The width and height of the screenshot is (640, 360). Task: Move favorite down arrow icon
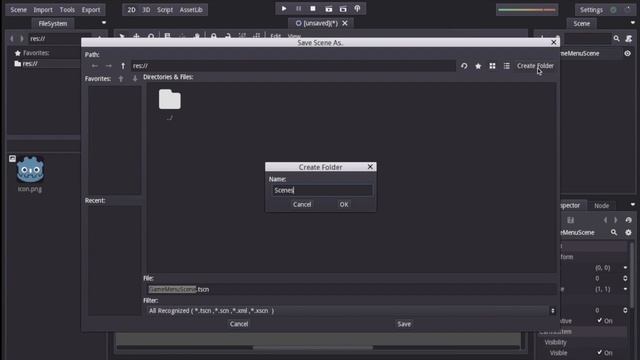(x=135, y=79)
